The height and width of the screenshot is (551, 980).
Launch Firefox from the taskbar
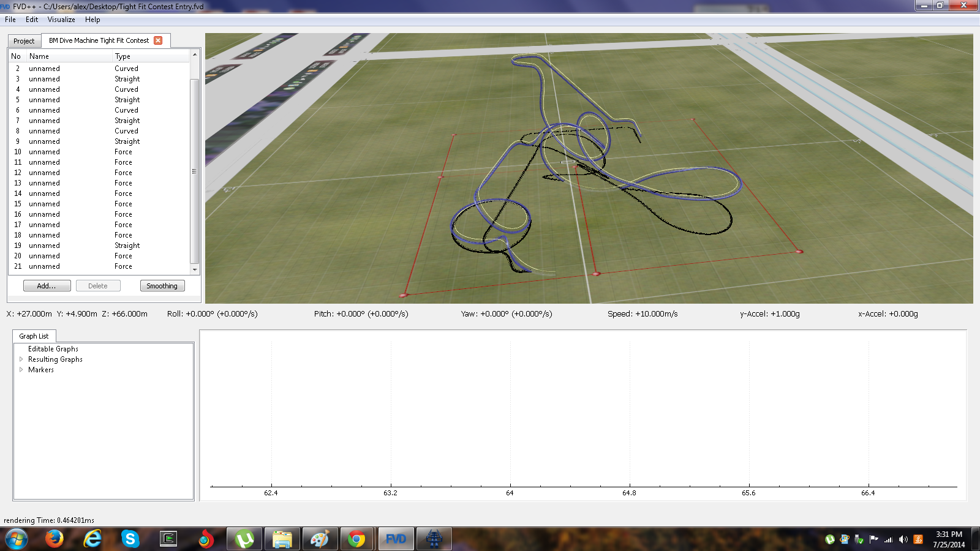(55, 539)
